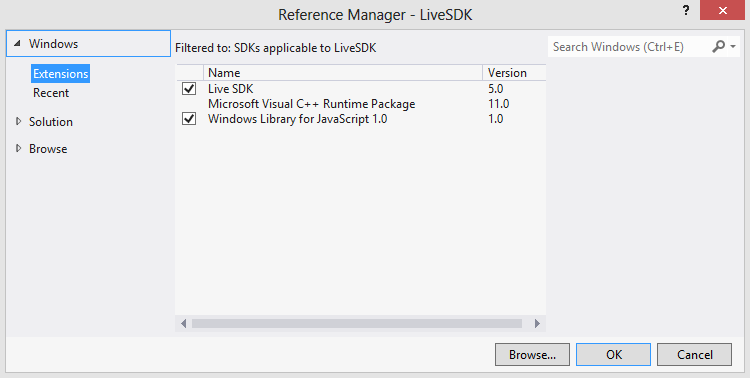The height and width of the screenshot is (378, 750).
Task: Confirm with the OK button
Action: 613,355
